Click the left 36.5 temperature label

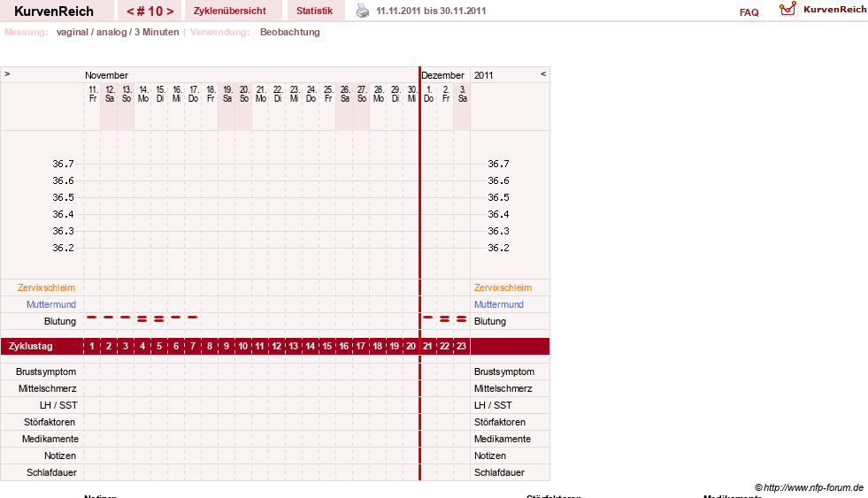[x=63, y=197]
